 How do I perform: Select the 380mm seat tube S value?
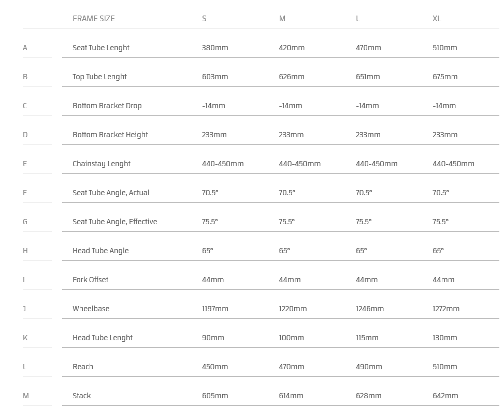coord(215,48)
